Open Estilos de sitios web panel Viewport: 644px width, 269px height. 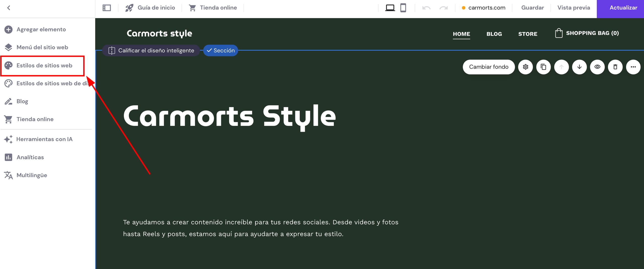[x=44, y=65]
